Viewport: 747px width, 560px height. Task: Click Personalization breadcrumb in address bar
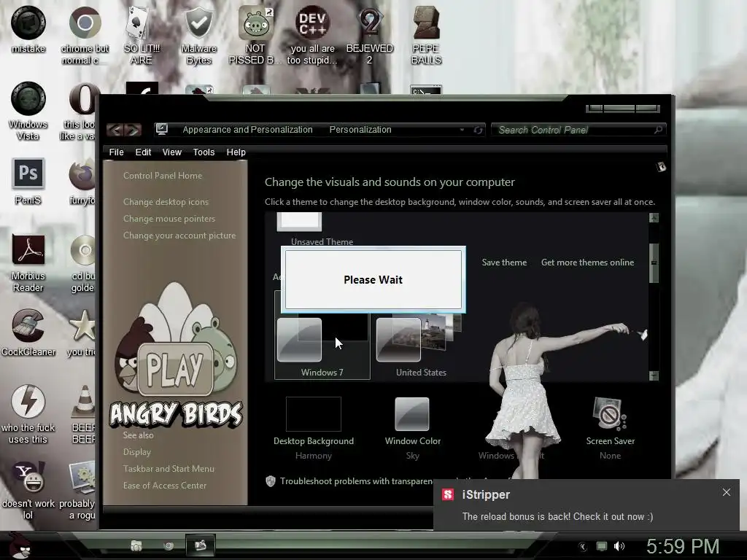(360, 130)
